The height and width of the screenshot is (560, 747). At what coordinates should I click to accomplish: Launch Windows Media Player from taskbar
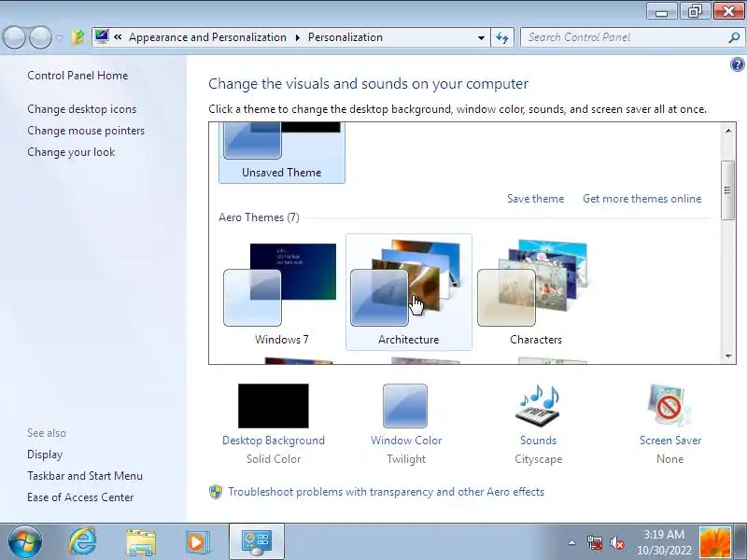tap(196, 542)
